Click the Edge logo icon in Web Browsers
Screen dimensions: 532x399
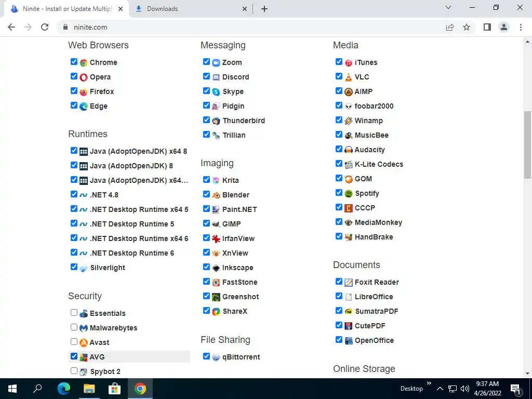(84, 107)
